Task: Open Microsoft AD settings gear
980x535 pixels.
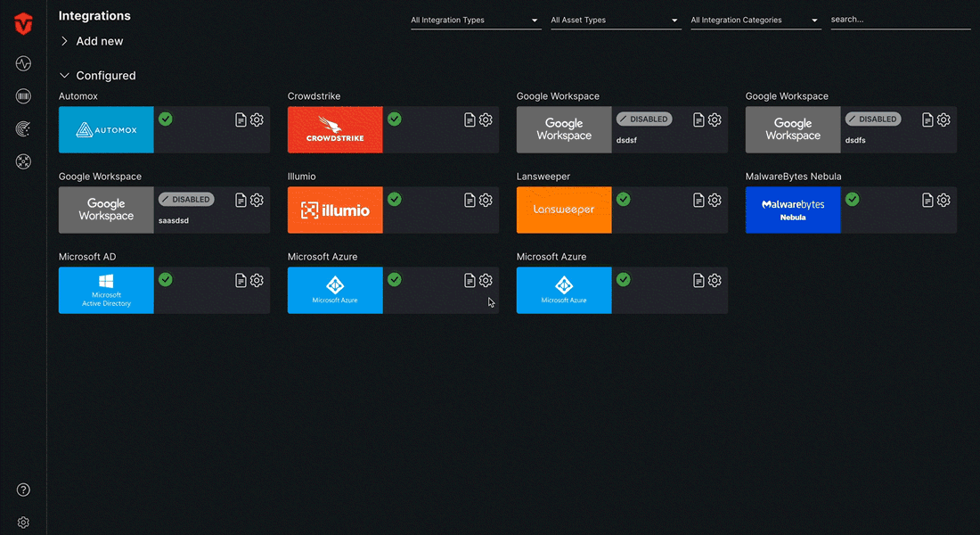Action: [257, 280]
